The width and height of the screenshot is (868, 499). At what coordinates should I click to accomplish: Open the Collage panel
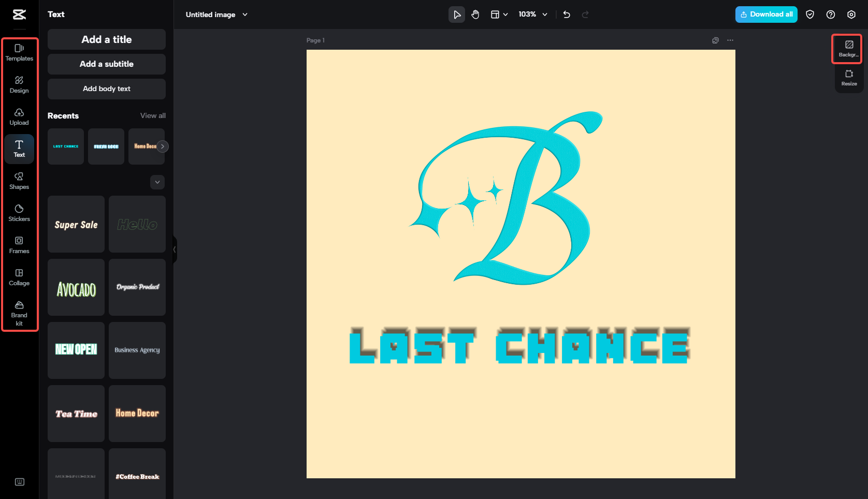click(19, 277)
